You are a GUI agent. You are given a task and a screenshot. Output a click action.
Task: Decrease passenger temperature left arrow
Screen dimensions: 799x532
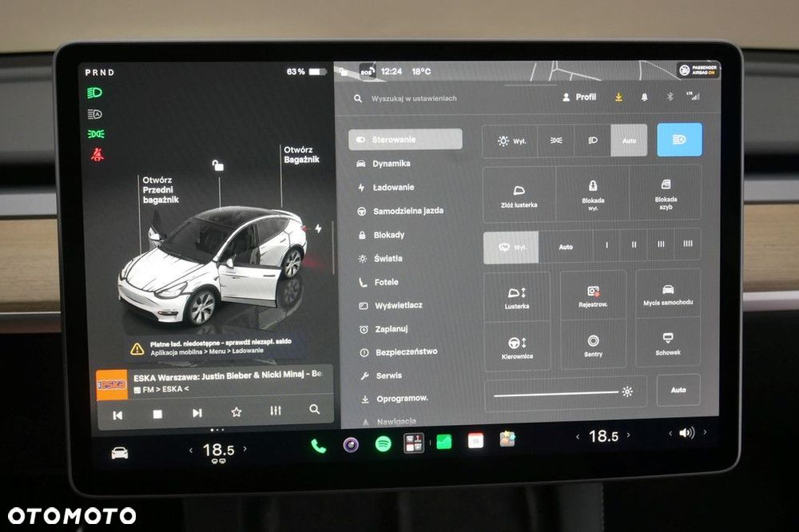coord(578,436)
